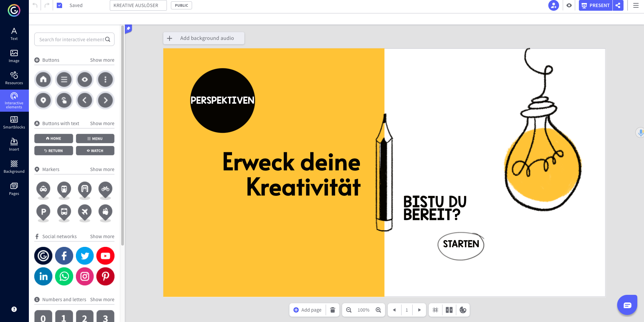Switch to the Background tab
Image resolution: width=644 pixels, height=322 pixels.
pos(14,167)
